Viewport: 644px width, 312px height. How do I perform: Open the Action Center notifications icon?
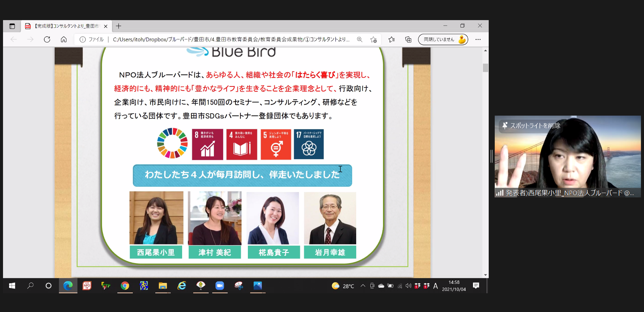point(476,286)
